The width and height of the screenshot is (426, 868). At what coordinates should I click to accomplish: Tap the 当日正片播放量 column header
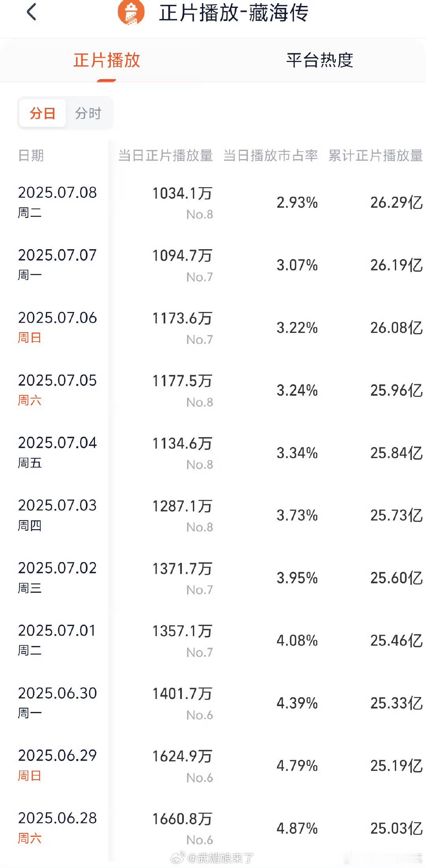click(x=166, y=156)
